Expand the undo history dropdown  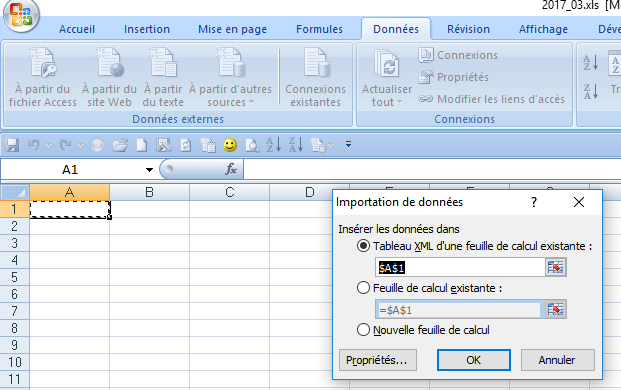click(48, 145)
